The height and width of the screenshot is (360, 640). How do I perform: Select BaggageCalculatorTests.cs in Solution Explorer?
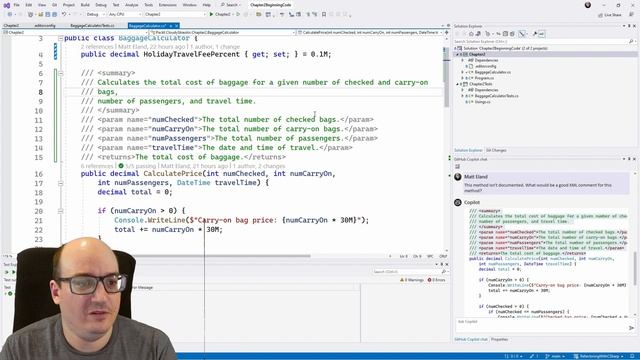click(x=496, y=96)
